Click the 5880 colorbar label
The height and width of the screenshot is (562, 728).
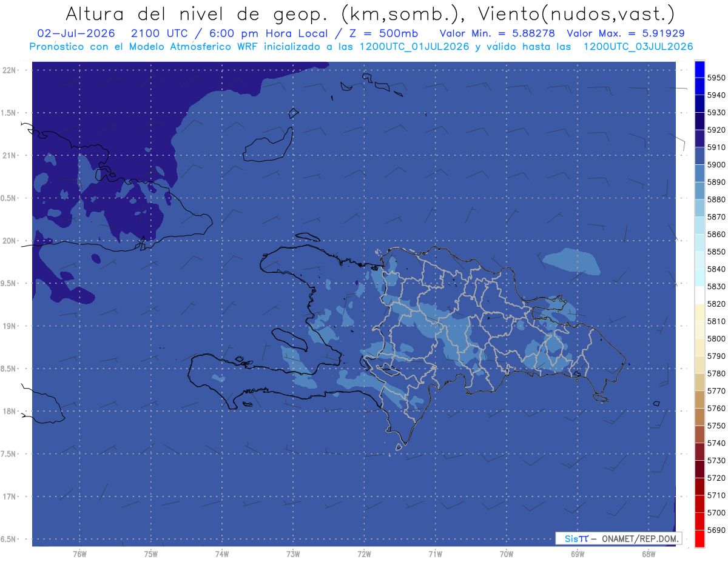716,199
